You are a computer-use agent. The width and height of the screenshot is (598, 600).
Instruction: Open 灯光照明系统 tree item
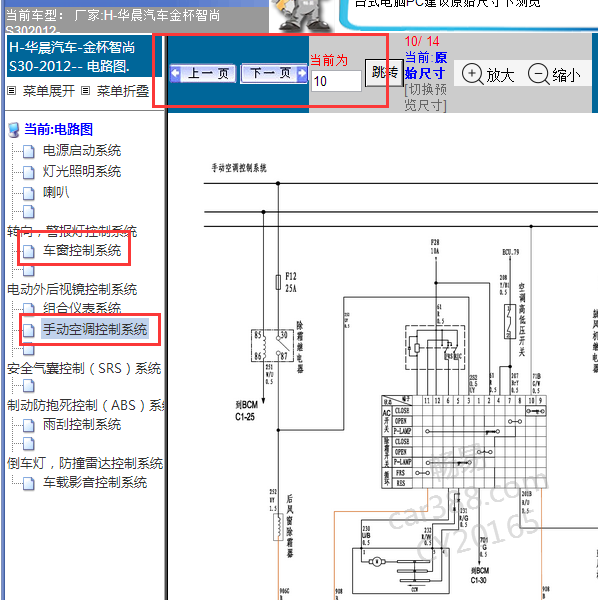[82, 171]
